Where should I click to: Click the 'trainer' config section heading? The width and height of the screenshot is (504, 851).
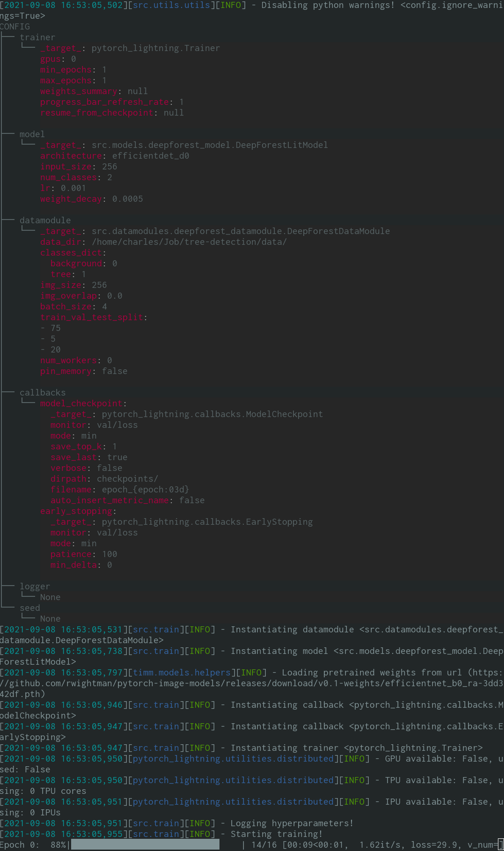[37, 37]
